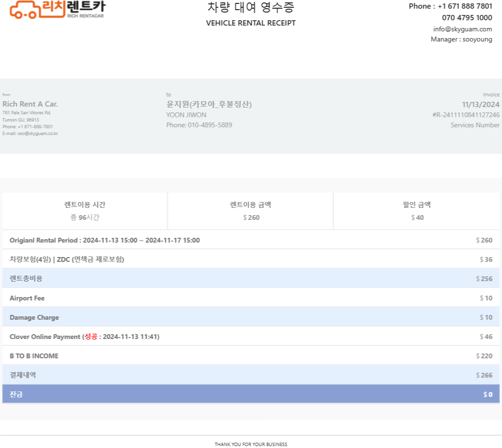This screenshot has width=502, height=448.
Task: Click the title 'VEHICLE RENTAL RECEIPT'
Action: [x=251, y=23]
